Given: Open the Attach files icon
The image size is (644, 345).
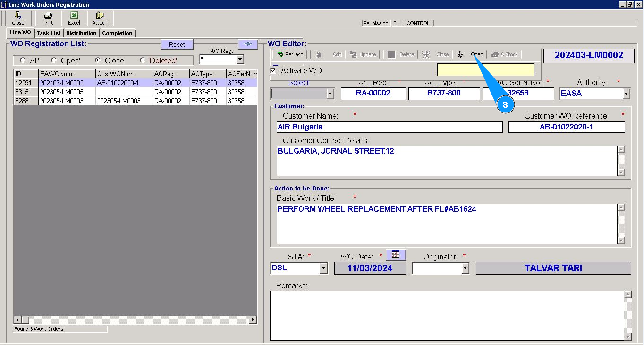Looking at the screenshot, I should (x=100, y=18).
